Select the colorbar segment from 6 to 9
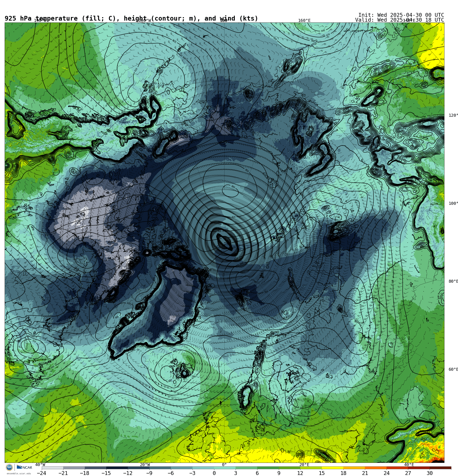Viewport: 458px width, 476px height. [x=268, y=468]
